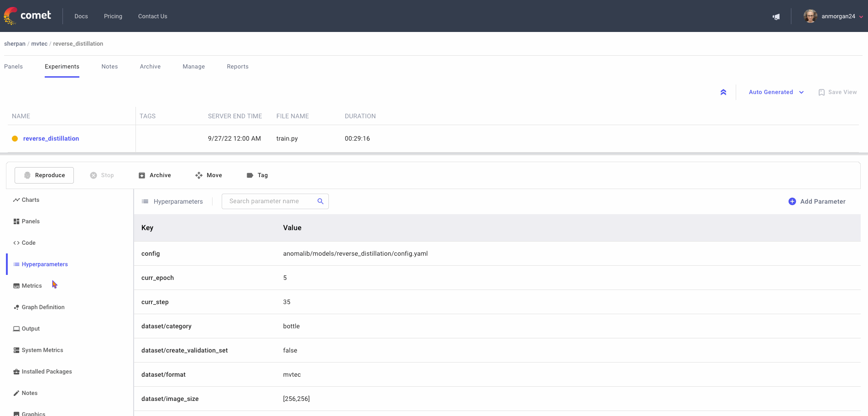
Task: Open the Pricing link
Action: (x=113, y=16)
